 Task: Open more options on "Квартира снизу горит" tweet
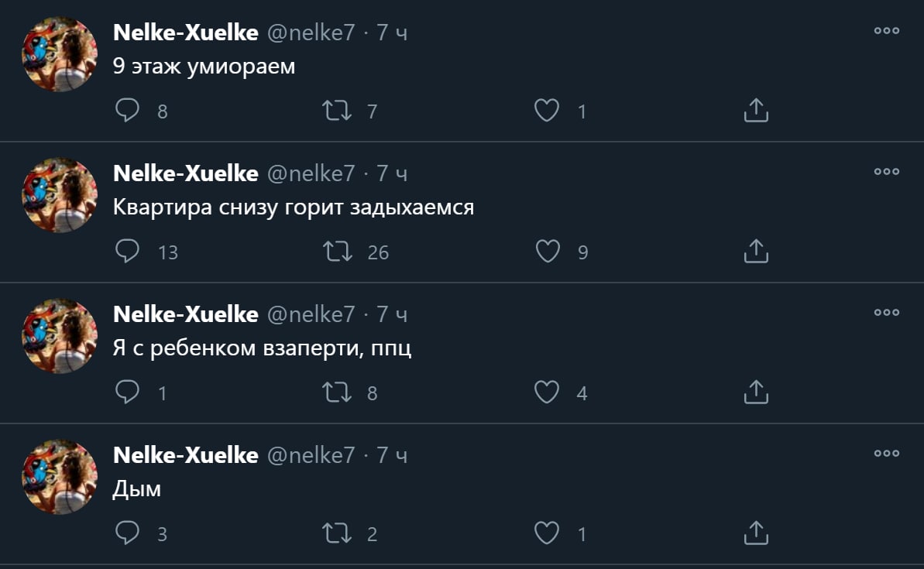(886, 172)
